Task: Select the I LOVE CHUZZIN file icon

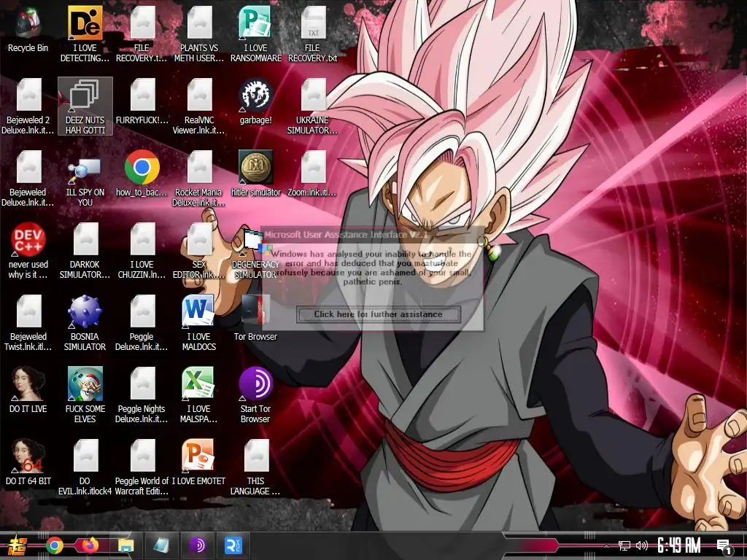Action: (142, 251)
